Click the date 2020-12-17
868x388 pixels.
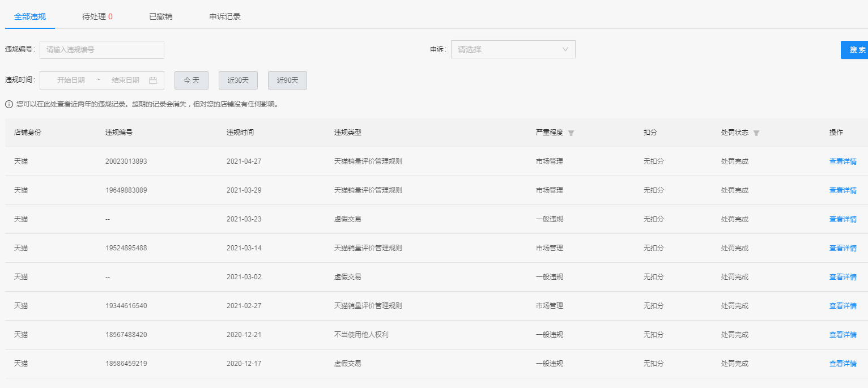pos(244,364)
